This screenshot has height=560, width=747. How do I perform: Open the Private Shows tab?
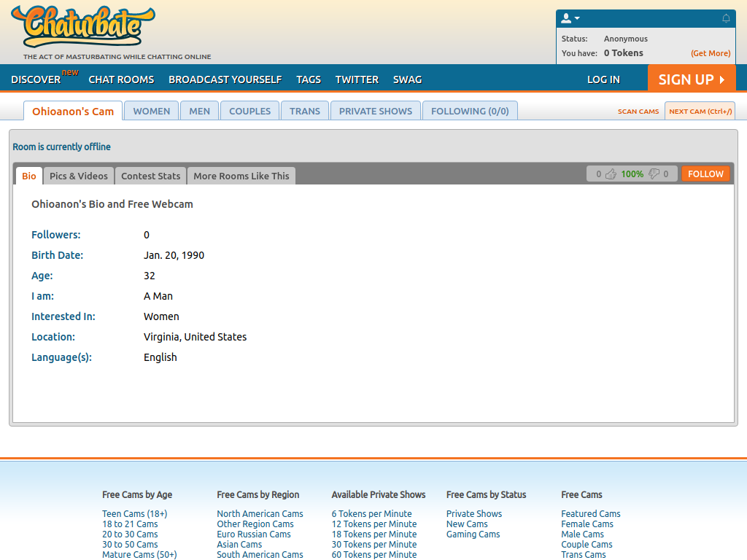(x=376, y=111)
